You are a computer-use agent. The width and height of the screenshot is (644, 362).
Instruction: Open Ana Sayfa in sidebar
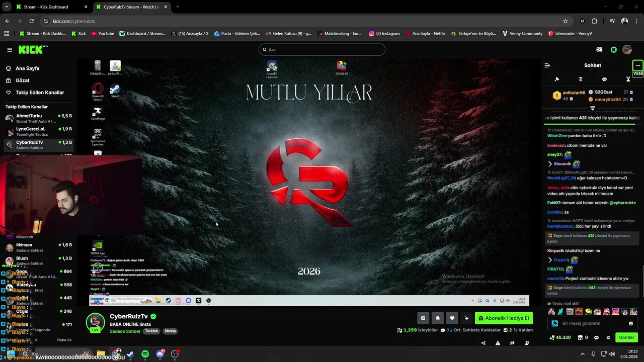(x=27, y=68)
